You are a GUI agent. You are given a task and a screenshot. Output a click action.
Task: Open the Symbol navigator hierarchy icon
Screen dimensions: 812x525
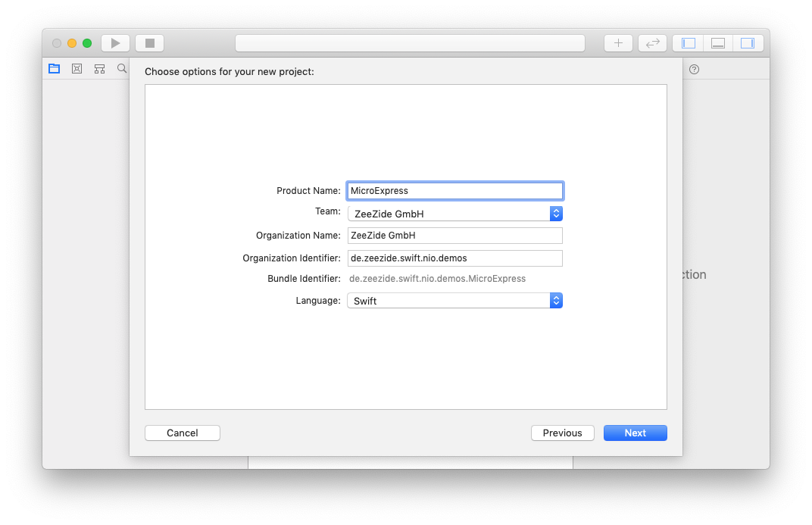pyautogui.click(x=99, y=68)
